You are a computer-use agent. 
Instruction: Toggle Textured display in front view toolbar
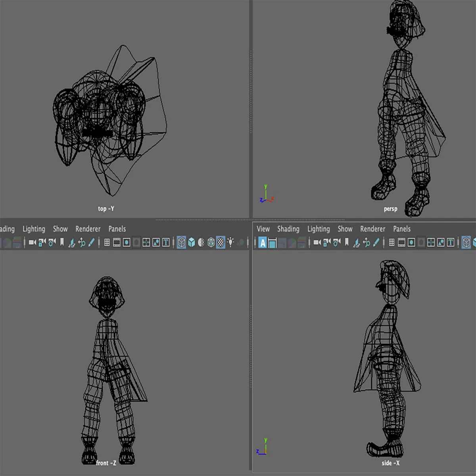(221, 242)
